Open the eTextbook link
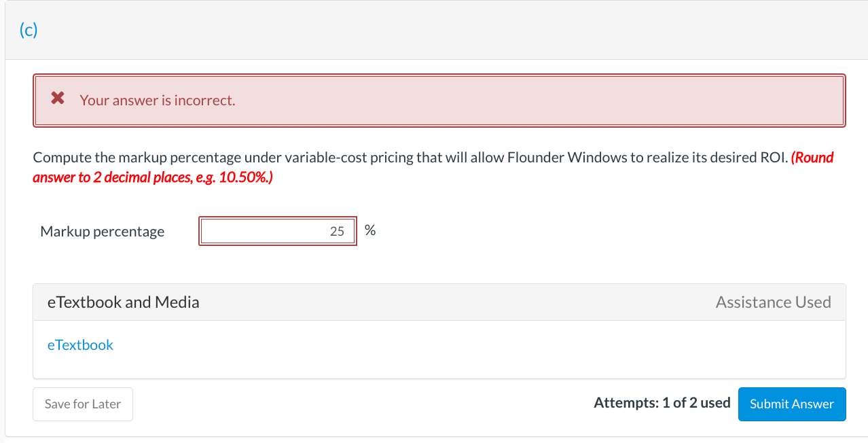Image resolution: width=868 pixels, height=443 pixels. pos(79,344)
